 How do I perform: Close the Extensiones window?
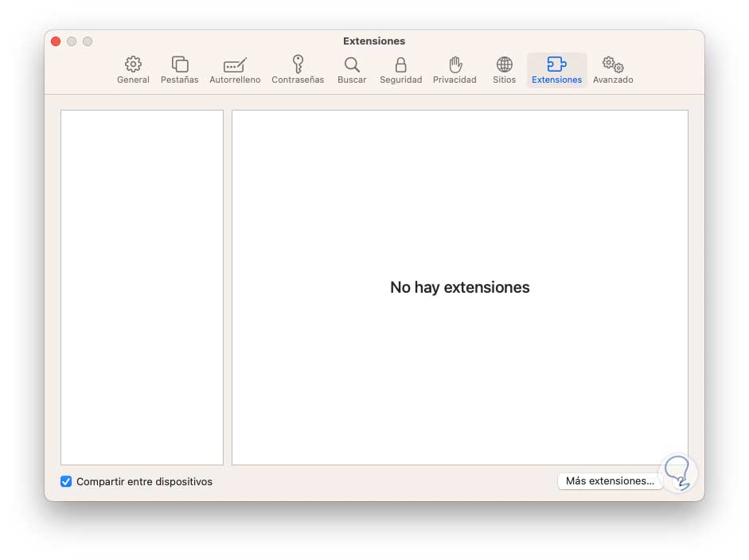click(56, 41)
